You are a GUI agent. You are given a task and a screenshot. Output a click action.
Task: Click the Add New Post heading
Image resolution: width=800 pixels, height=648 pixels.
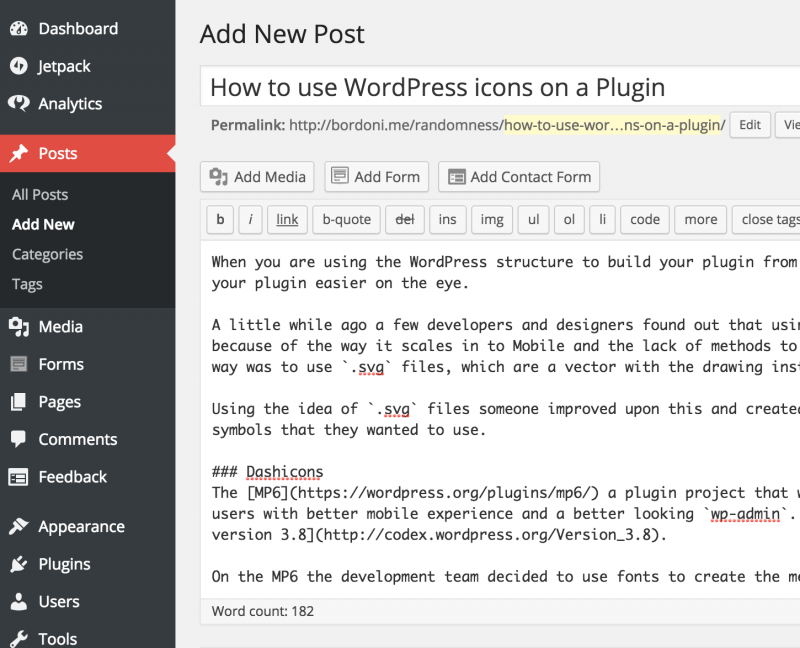pos(282,34)
